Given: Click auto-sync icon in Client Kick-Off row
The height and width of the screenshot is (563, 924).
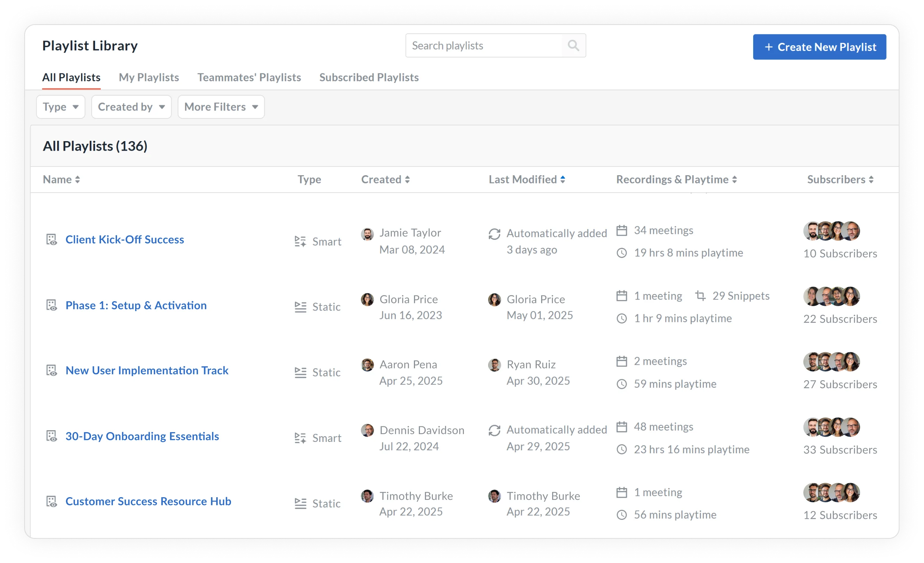Looking at the screenshot, I should tap(494, 234).
